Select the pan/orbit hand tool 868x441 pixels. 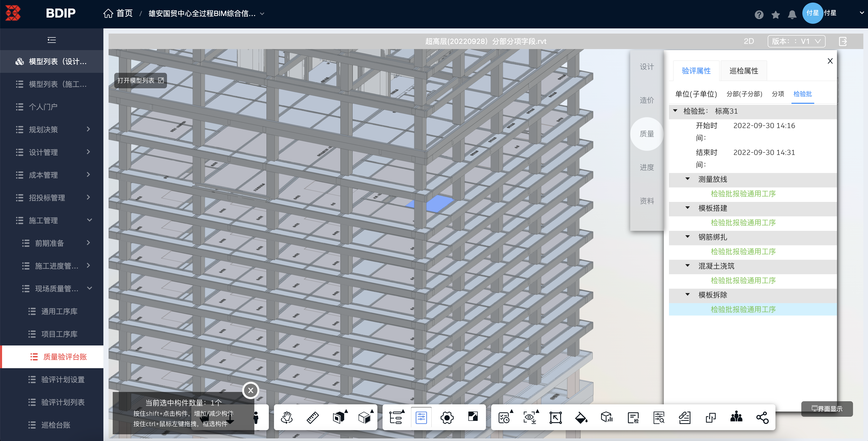tap(287, 418)
